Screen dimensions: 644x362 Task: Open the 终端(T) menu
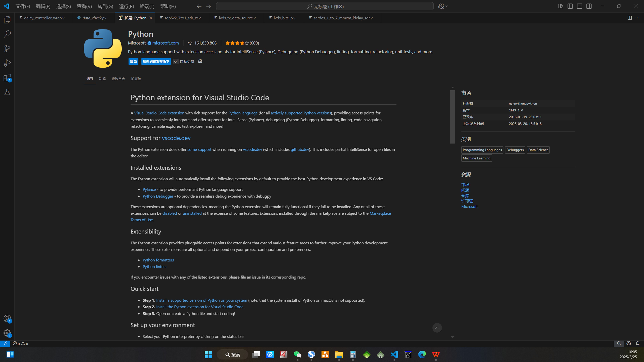pyautogui.click(x=147, y=6)
